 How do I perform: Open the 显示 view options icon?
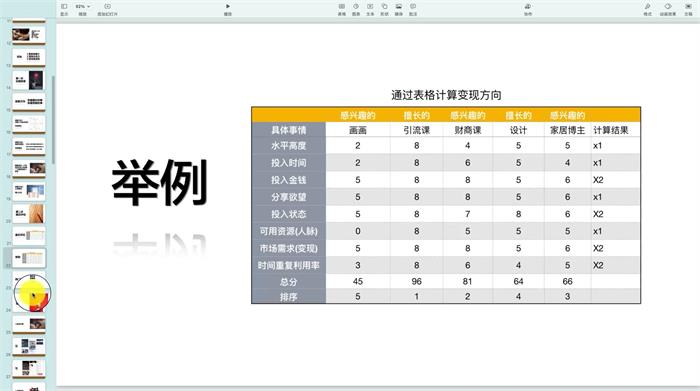tap(64, 7)
